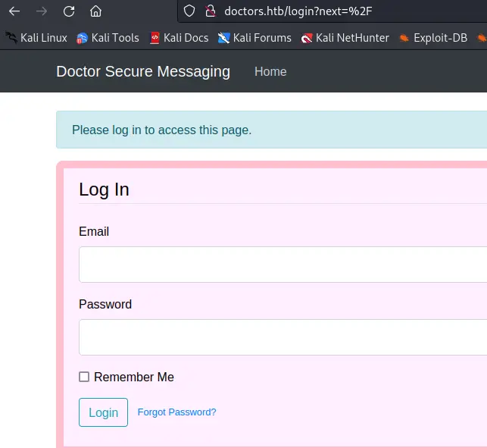
Task: Click the Email input field
Action: 283,265
